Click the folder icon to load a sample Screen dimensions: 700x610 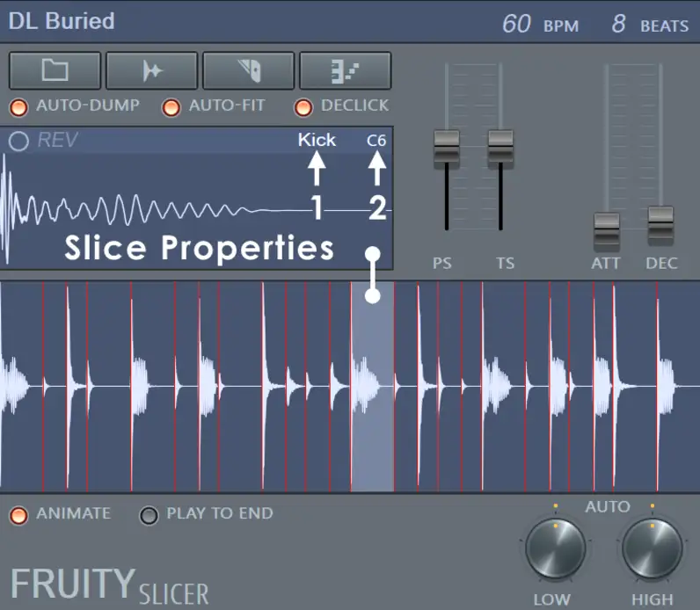(55, 70)
